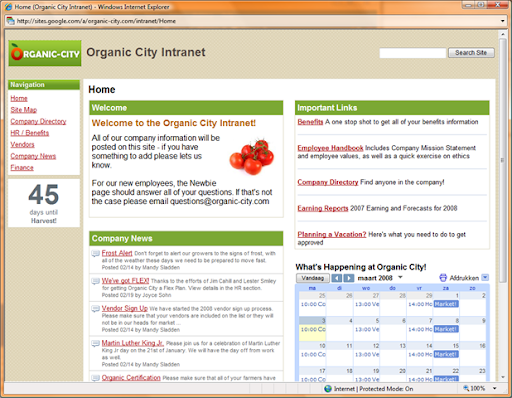The image size is (512, 398).
Task: Click the Vendor Sign Up announcement icon
Action: tap(96, 309)
